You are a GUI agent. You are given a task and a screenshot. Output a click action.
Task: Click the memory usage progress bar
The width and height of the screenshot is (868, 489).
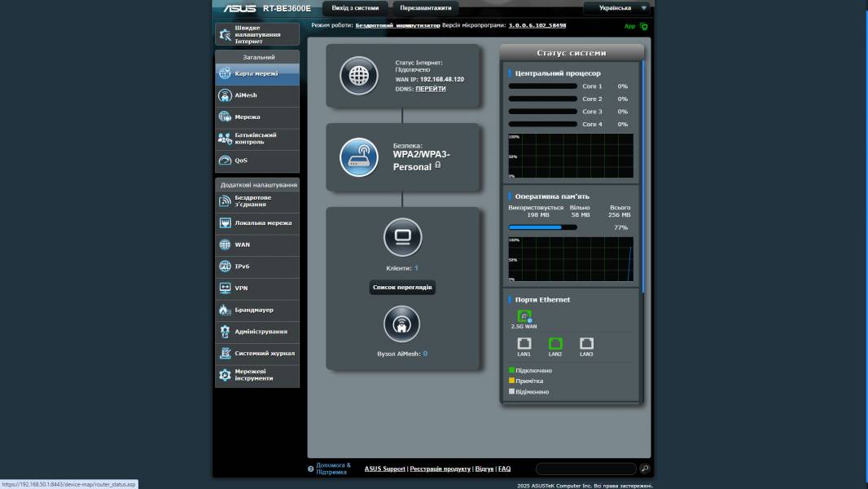(x=542, y=227)
